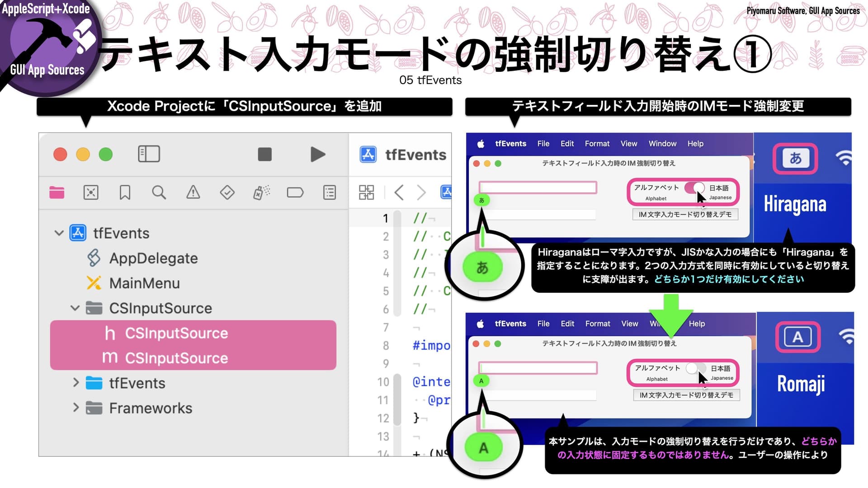Image resolution: width=868 pixels, height=488 pixels.
Task: Select the Frameworks folder row
Action: (x=139, y=408)
